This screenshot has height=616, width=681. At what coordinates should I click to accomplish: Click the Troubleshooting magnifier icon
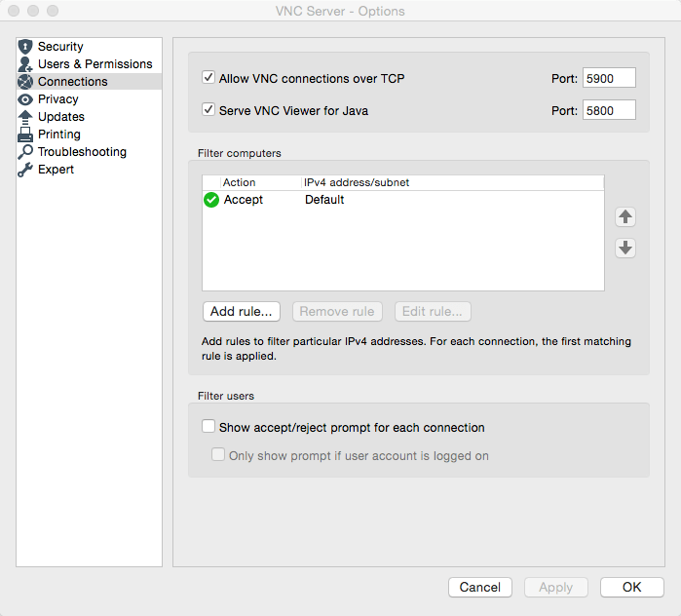25,152
